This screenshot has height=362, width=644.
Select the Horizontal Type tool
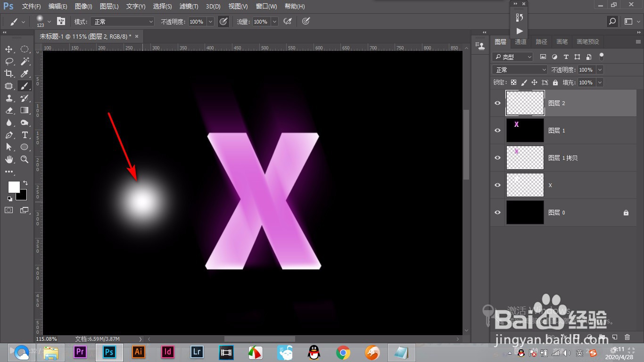[25, 135]
